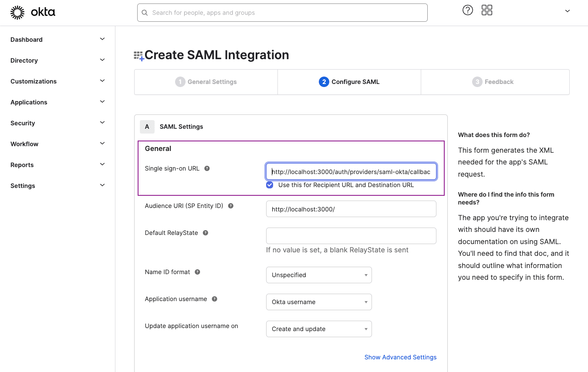Click the SAML integration app icon
The image size is (588, 372).
[x=139, y=56]
